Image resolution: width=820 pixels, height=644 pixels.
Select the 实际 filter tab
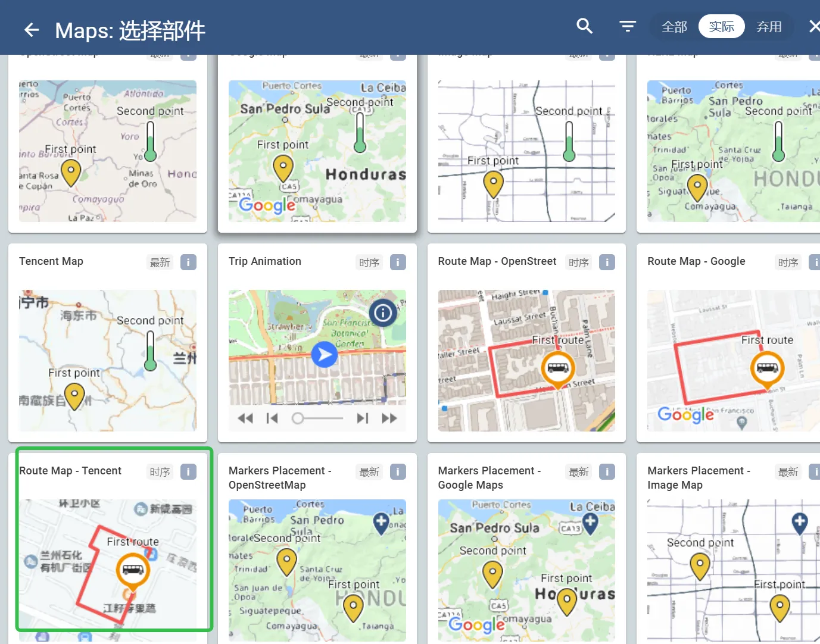pyautogui.click(x=721, y=27)
